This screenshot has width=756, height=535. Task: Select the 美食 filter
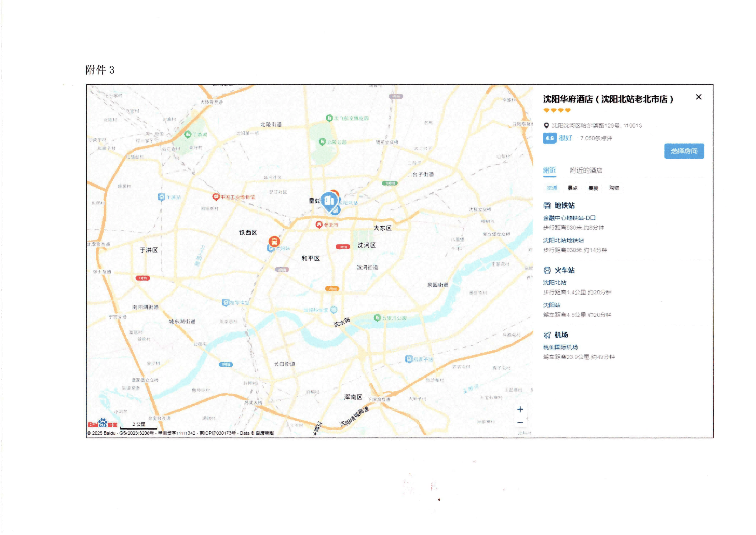593,188
